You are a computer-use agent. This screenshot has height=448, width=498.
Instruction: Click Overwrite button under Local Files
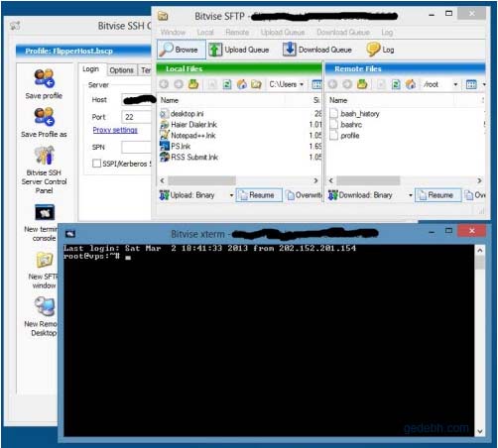pos(304,195)
